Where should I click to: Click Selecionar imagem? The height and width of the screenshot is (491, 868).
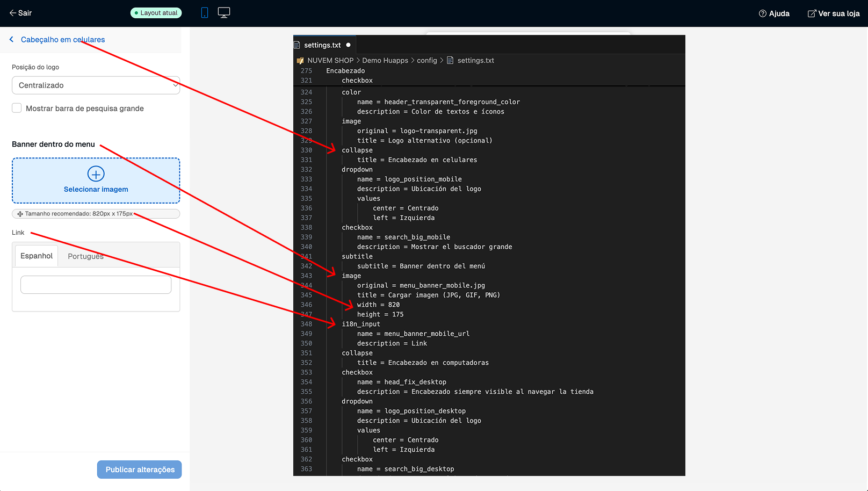click(x=96, y=189)
